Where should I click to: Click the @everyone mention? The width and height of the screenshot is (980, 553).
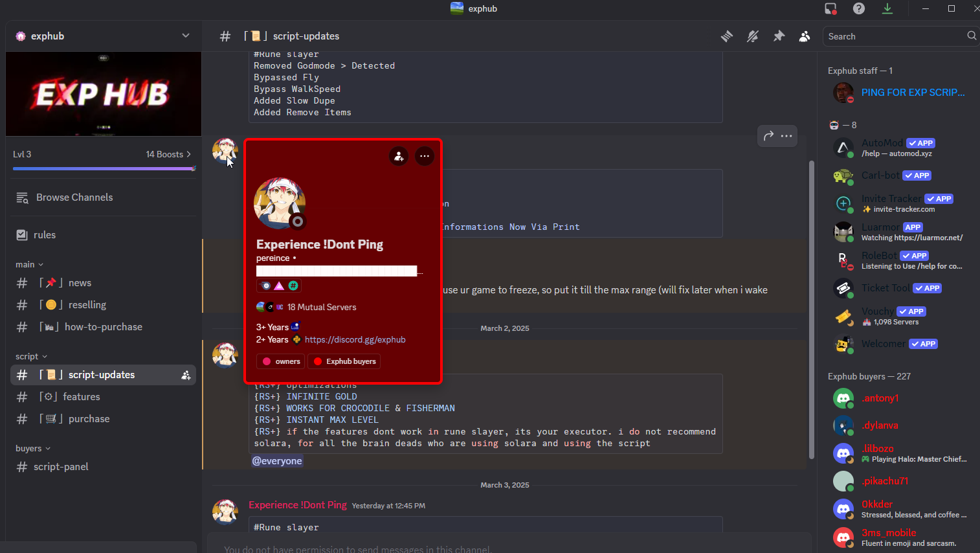[277, 461]
